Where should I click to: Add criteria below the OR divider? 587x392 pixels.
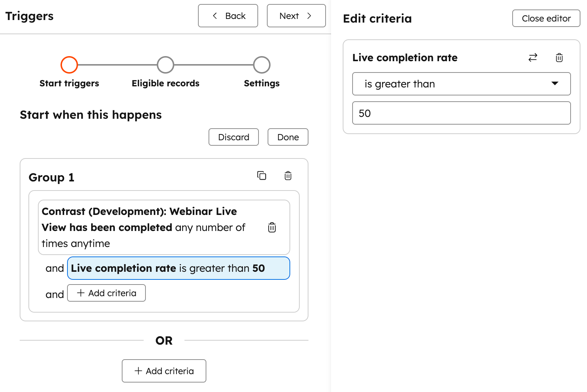click(164, 371)
